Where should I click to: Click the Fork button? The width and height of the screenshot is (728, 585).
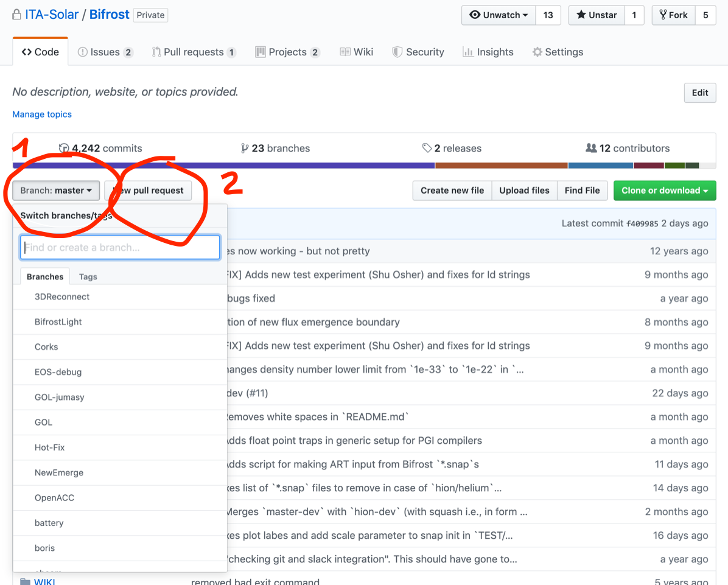tap(673, 15)
